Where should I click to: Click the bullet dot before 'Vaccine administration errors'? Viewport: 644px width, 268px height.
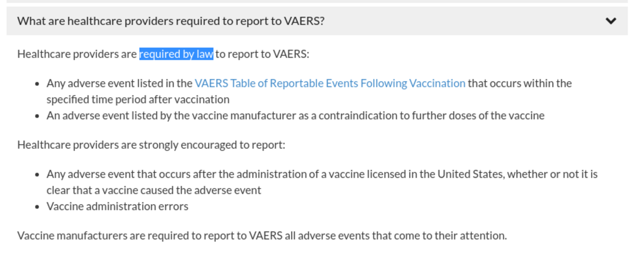37,207
